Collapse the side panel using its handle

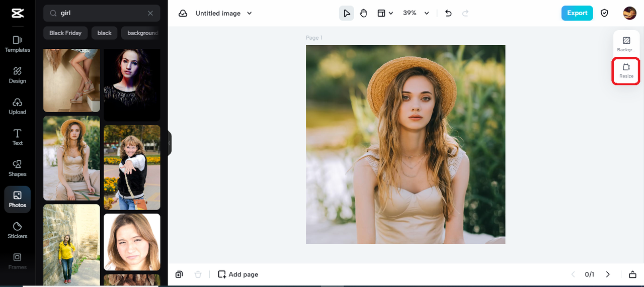point(170,143)
